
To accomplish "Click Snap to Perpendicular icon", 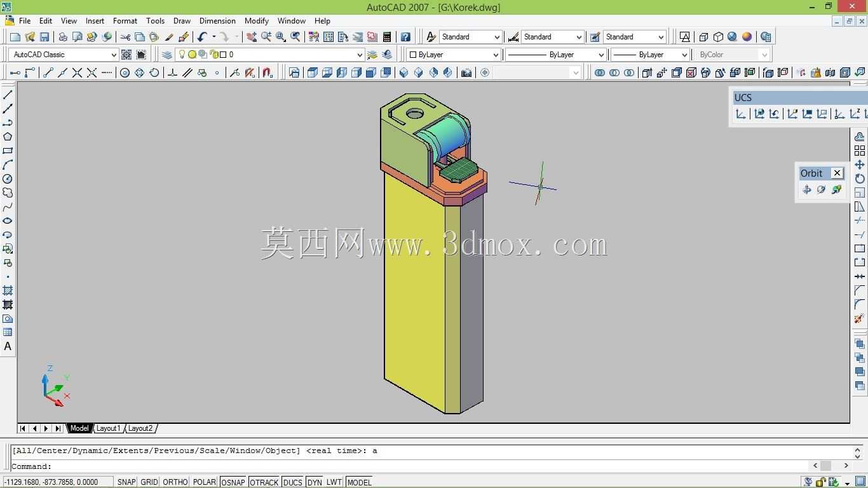I will [x=172, y=72].
